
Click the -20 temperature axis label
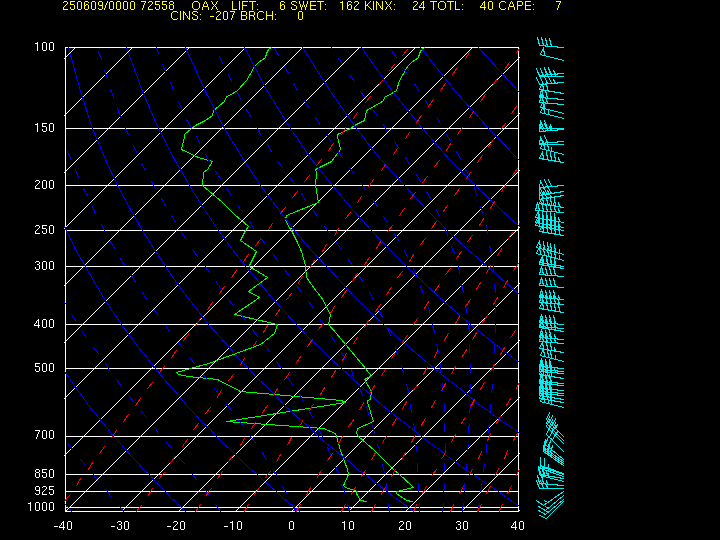[176, 526]
